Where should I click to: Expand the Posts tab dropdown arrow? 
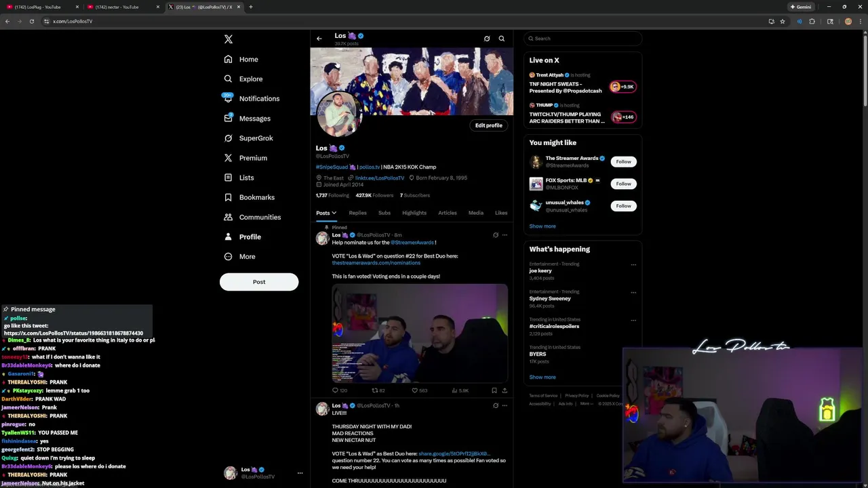coord(334,213)
